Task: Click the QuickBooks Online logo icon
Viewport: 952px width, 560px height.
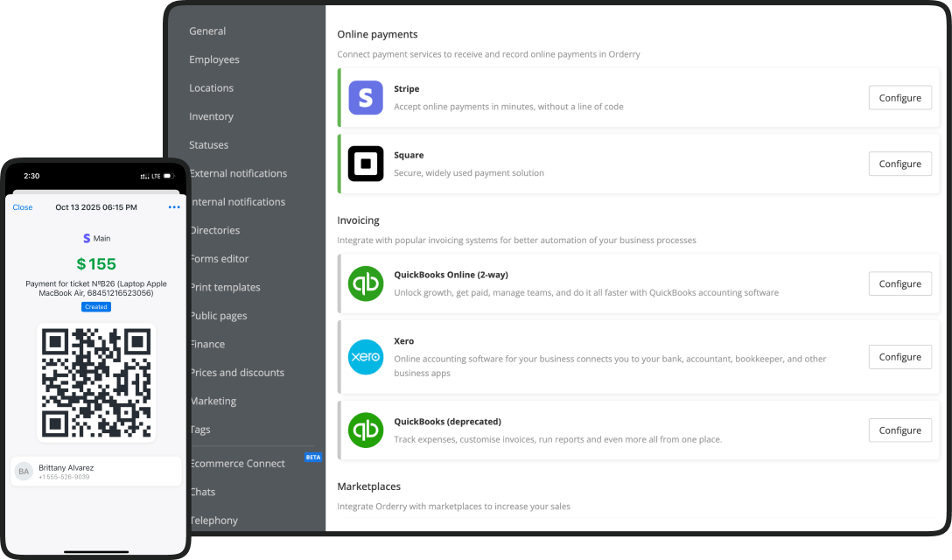Action: [366, 283]
